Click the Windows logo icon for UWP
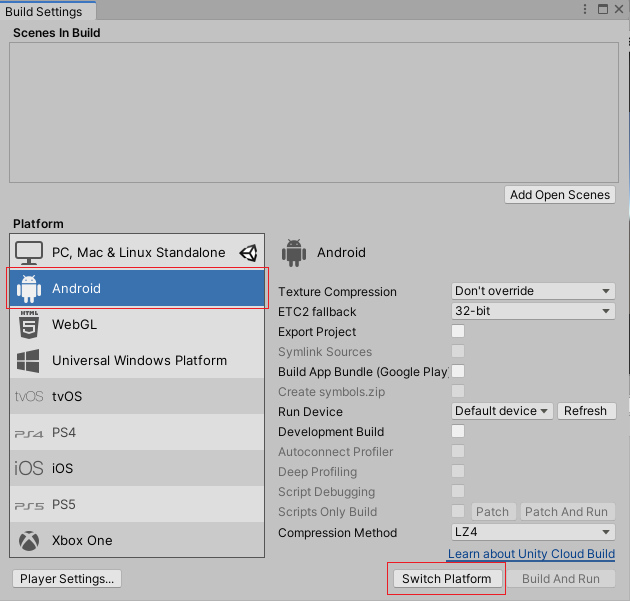630x601 pixels. [x=28, y=361]
